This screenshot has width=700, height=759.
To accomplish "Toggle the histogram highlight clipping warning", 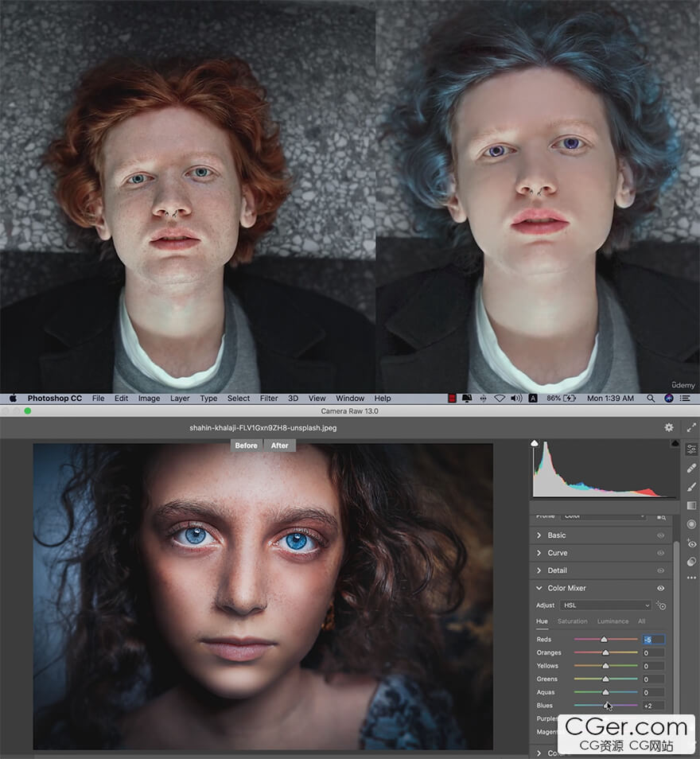I will click(x=675, y=443).
